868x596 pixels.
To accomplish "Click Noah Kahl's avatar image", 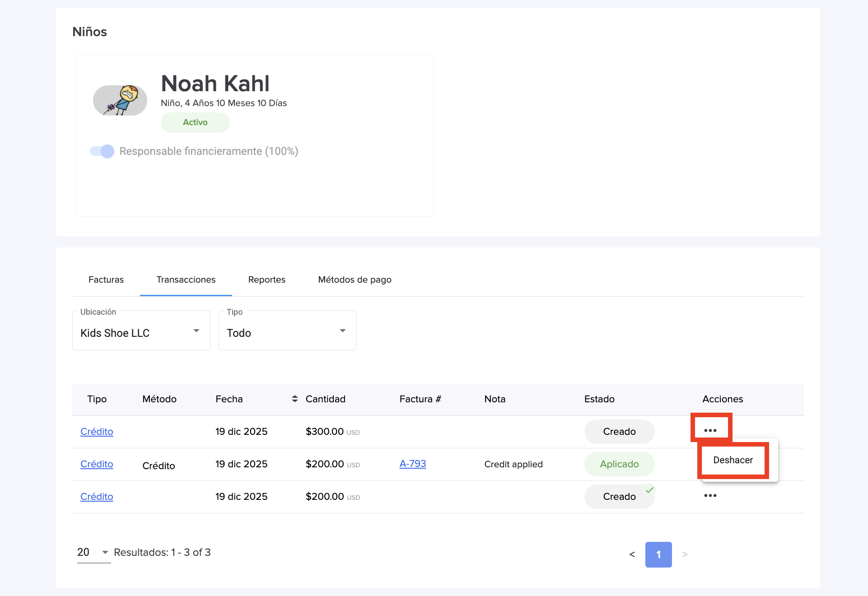I will pos(120,100).
